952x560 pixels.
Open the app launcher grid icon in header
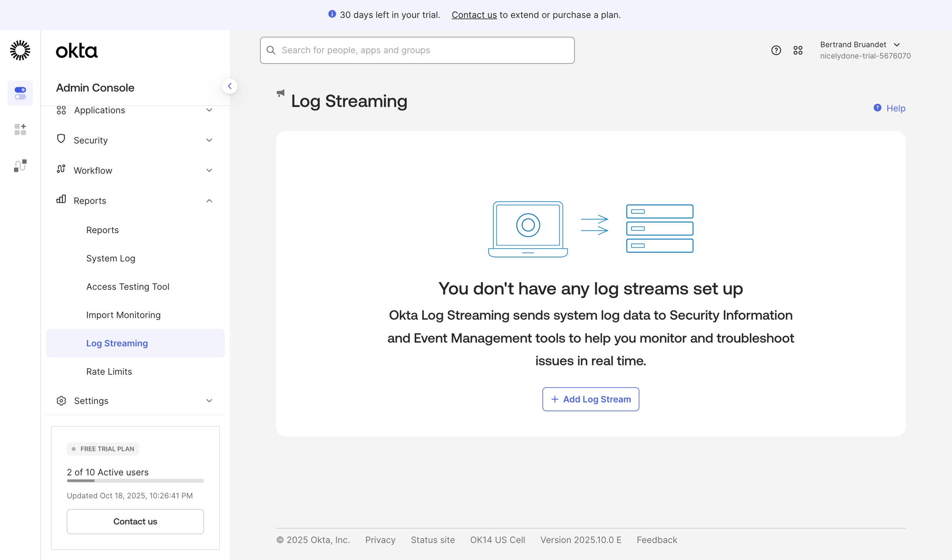coord(798,50)
